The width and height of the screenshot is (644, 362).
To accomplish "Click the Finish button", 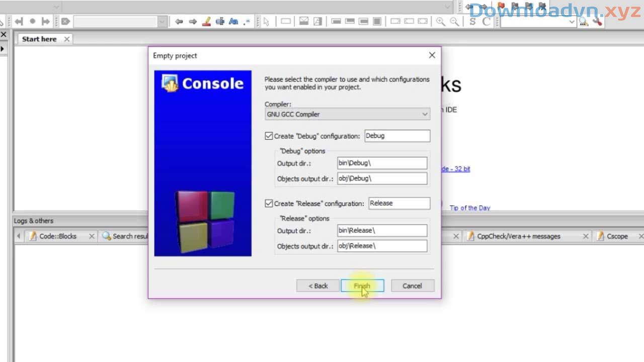I will point(362,286).
